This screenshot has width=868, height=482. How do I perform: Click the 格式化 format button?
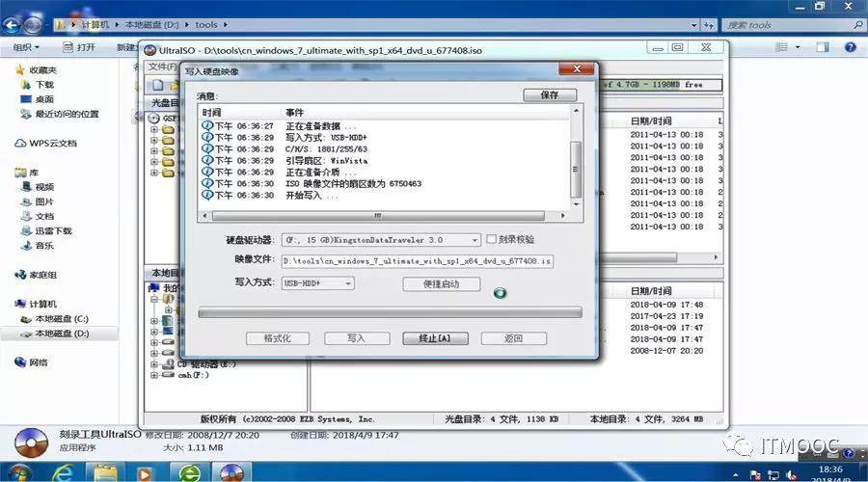pos(278,338)
